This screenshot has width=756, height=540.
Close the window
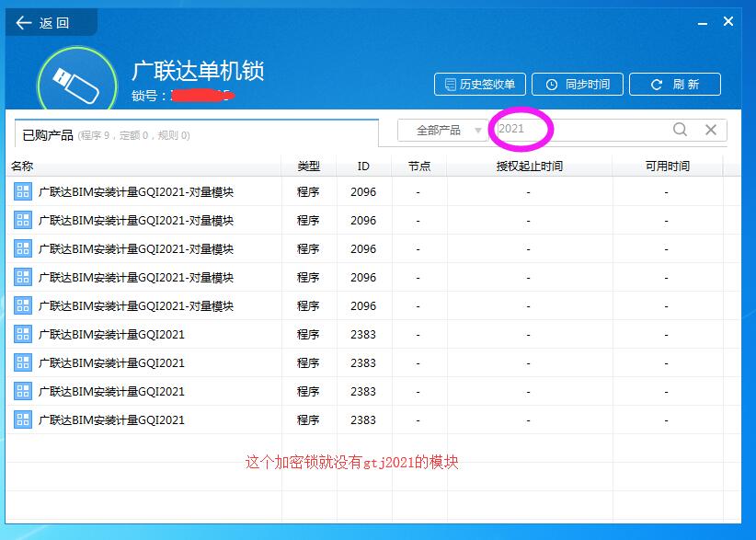pyautogui.click(x=728, y=21)
